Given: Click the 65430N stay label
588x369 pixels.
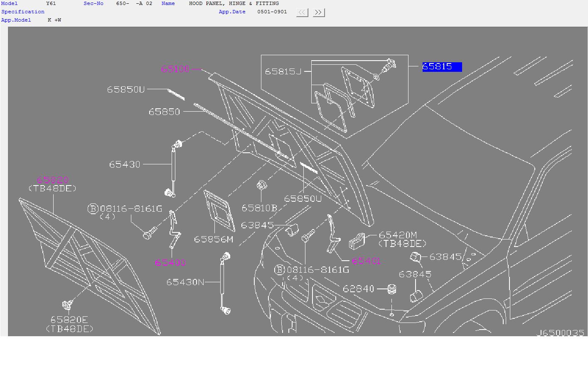Looking at the screenshot, I should [x=185, y=282].
